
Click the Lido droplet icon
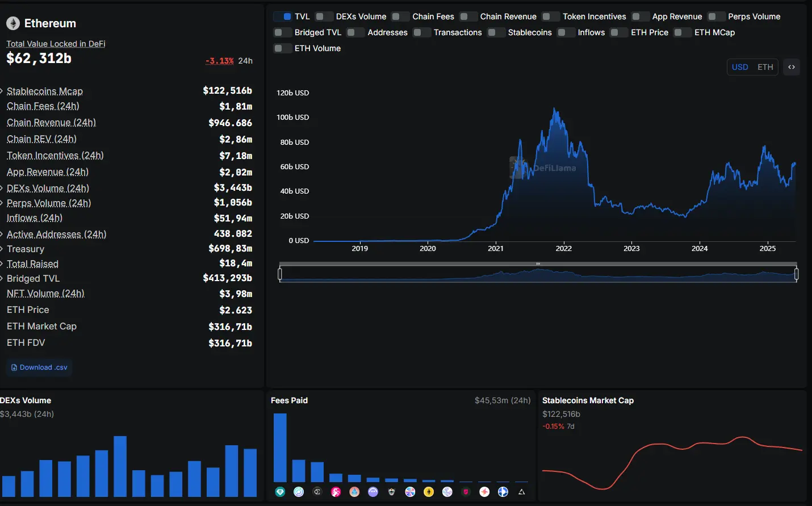(x=354, y=492)
